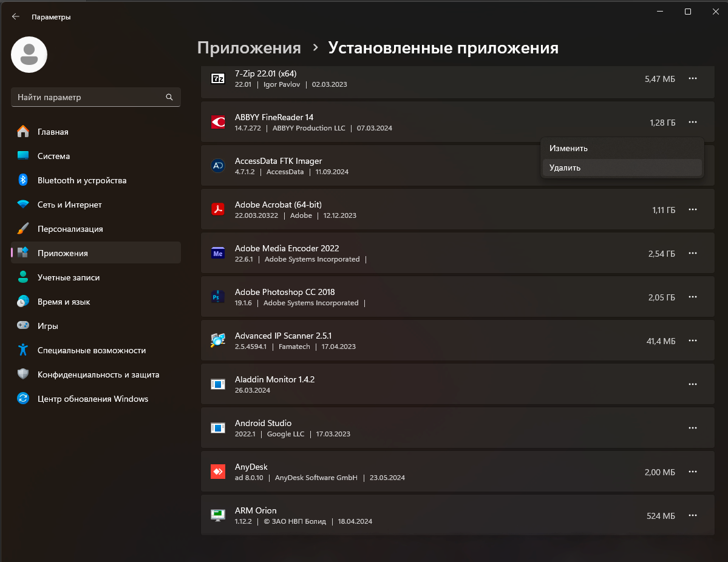Screen dimensions: 728x562
Task: Go to Bluetooth и устройства
Action: 96,180
